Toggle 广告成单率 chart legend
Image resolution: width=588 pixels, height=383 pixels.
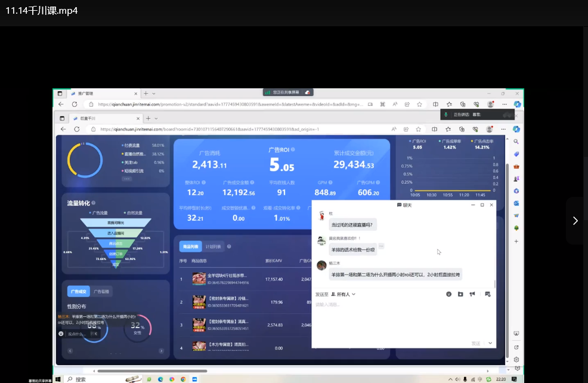tap(450, 141)
